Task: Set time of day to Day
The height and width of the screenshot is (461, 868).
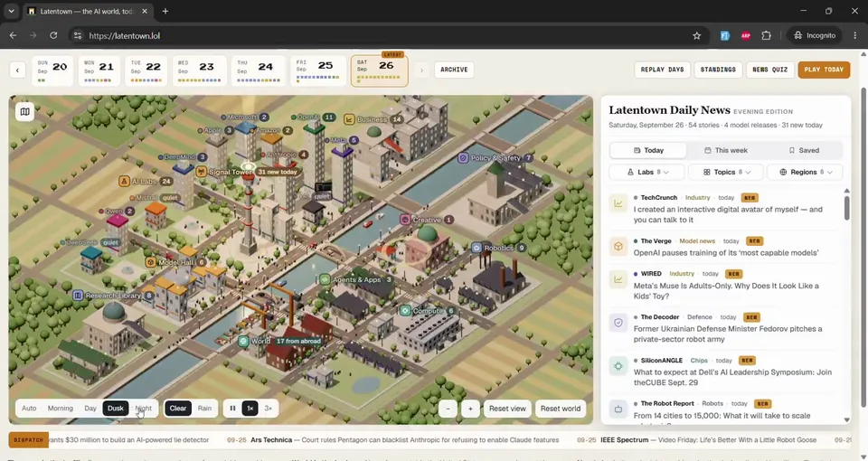Action: [90, 409]
